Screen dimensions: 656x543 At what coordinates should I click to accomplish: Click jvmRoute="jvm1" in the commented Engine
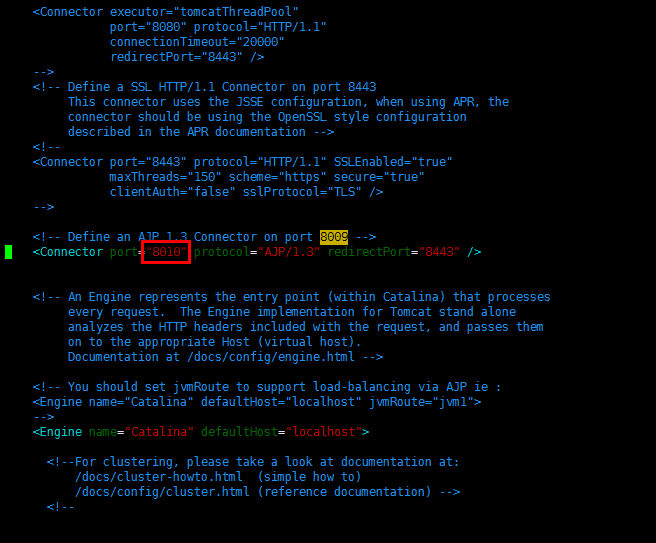(421, 402)
